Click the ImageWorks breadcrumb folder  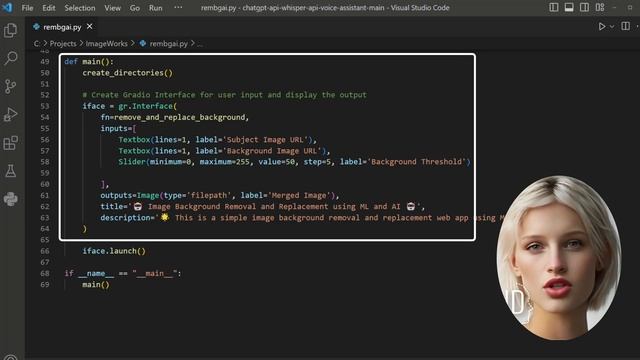(107, 44)
